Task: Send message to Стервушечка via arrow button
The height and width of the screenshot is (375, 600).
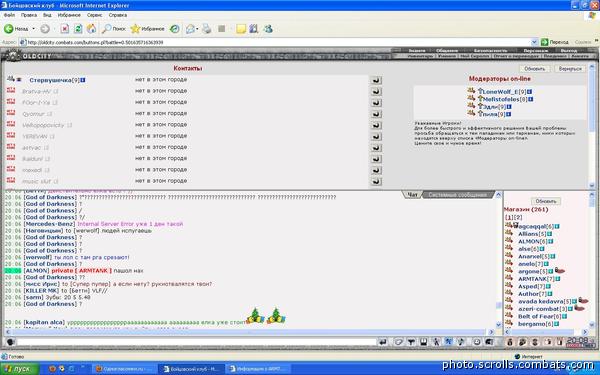Action: pyautogui.click(x=376, y=80)
